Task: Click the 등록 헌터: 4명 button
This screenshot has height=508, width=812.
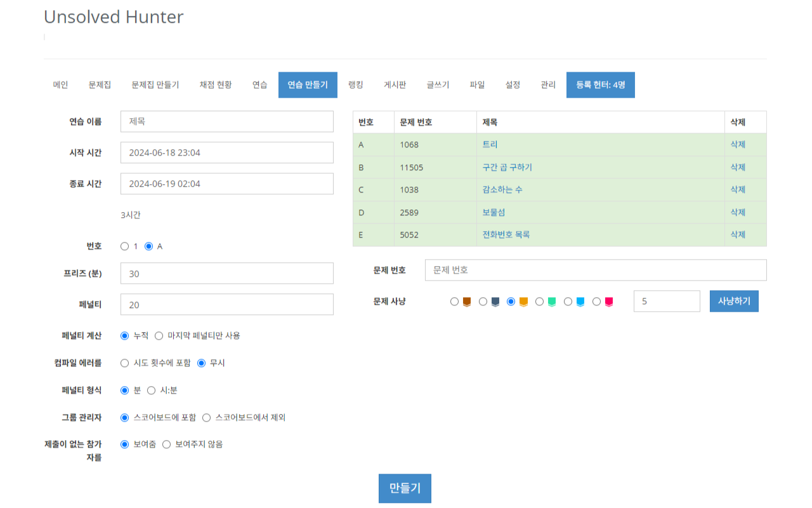Action: click(601, 84)
